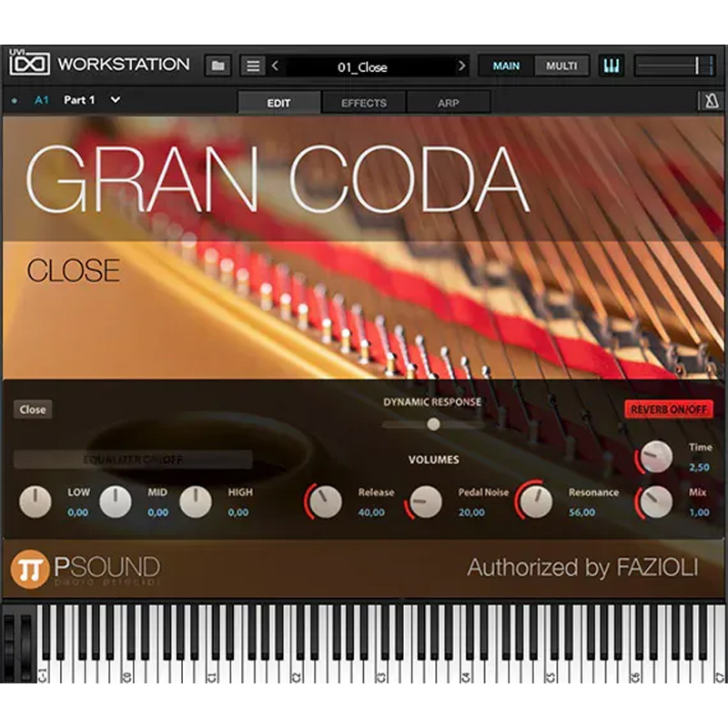This screenshot has height=728, width=728.
Task: Open the file browser folder icon
Action: pos(218,65)
